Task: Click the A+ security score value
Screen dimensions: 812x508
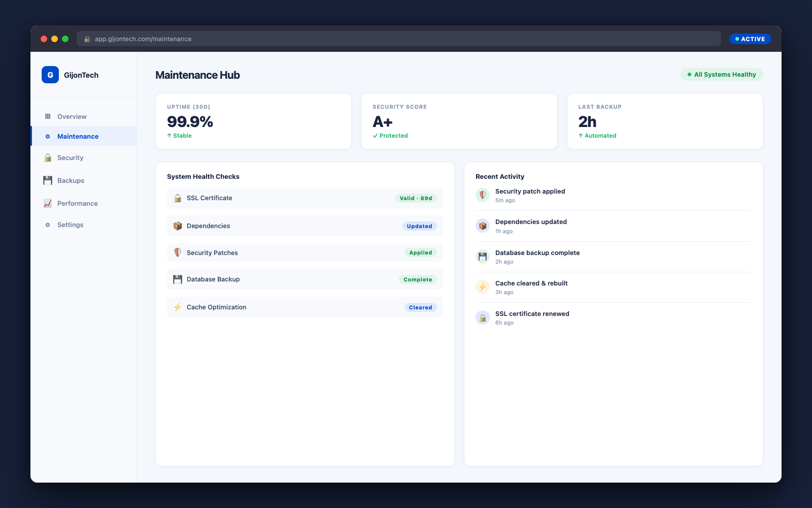Action: 383,122
